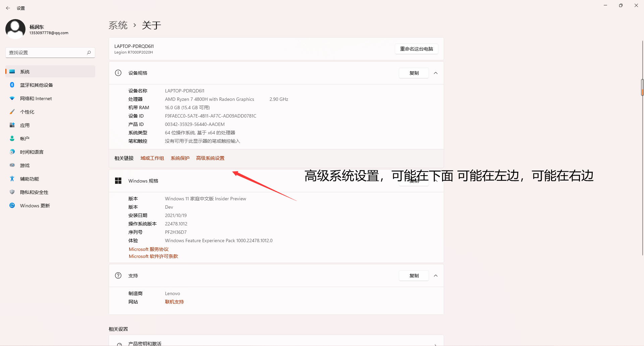Image resolution: width=644 pixels, height=346 pixels.
Task: Click the 系统 monitor icon in sidebar
Action: [x=12, y=72]
